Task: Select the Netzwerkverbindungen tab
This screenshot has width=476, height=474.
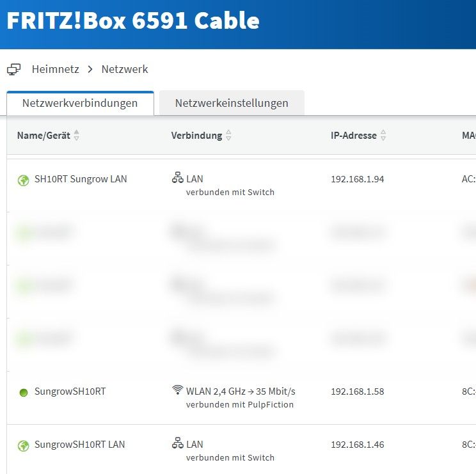Action: 80,103
